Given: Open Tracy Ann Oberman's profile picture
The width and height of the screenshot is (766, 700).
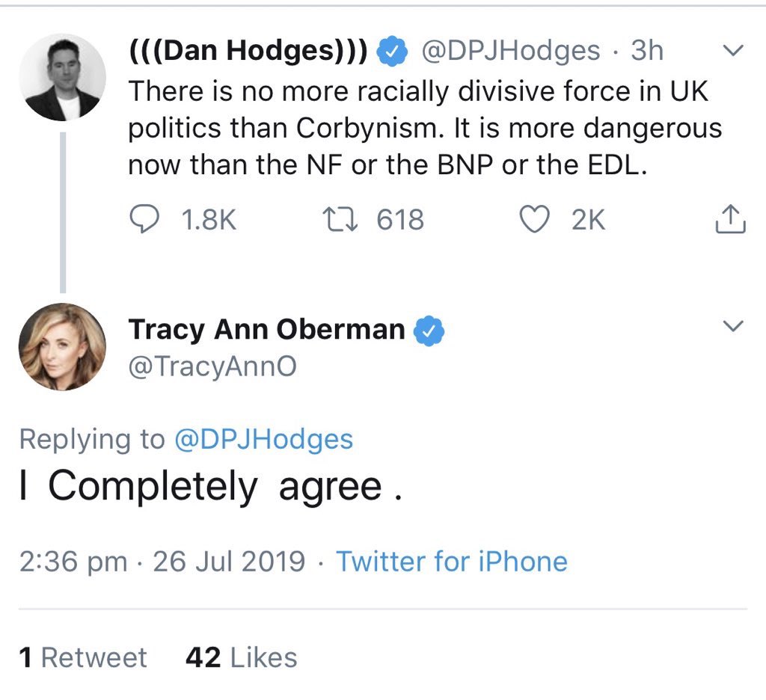Looking at the screenshot, I should click(63, 347).
